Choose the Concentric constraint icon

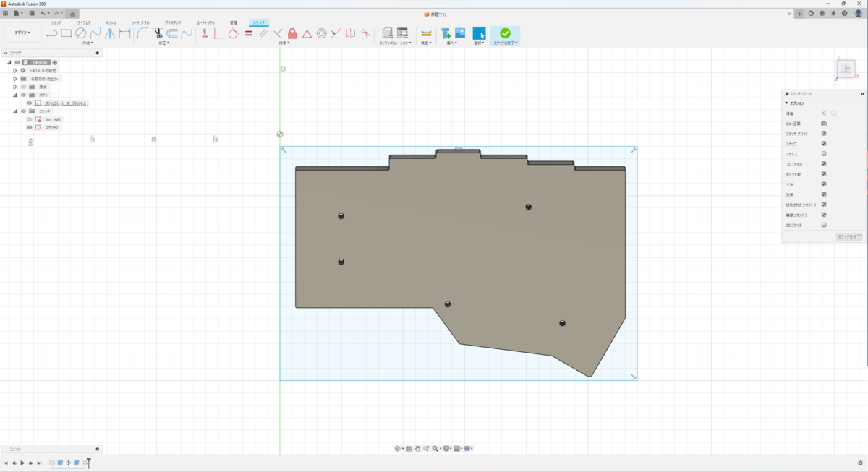(321, 33)
